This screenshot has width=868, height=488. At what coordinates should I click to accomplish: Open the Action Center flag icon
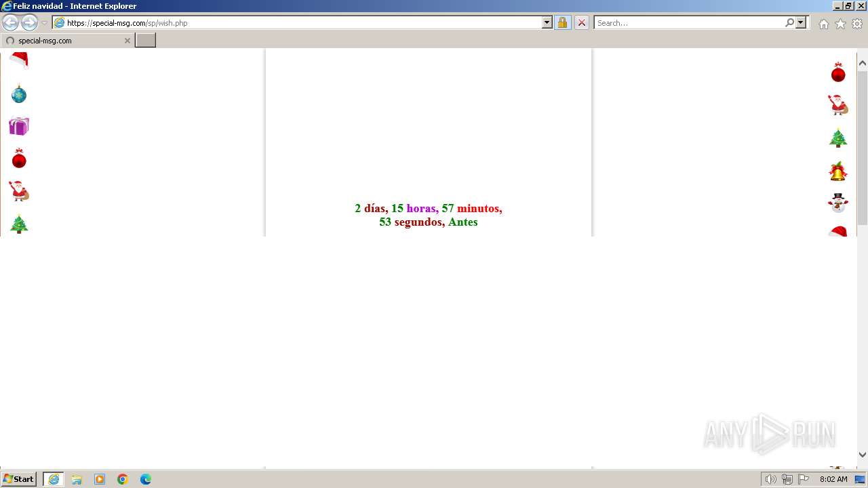(x=804, y=479)
